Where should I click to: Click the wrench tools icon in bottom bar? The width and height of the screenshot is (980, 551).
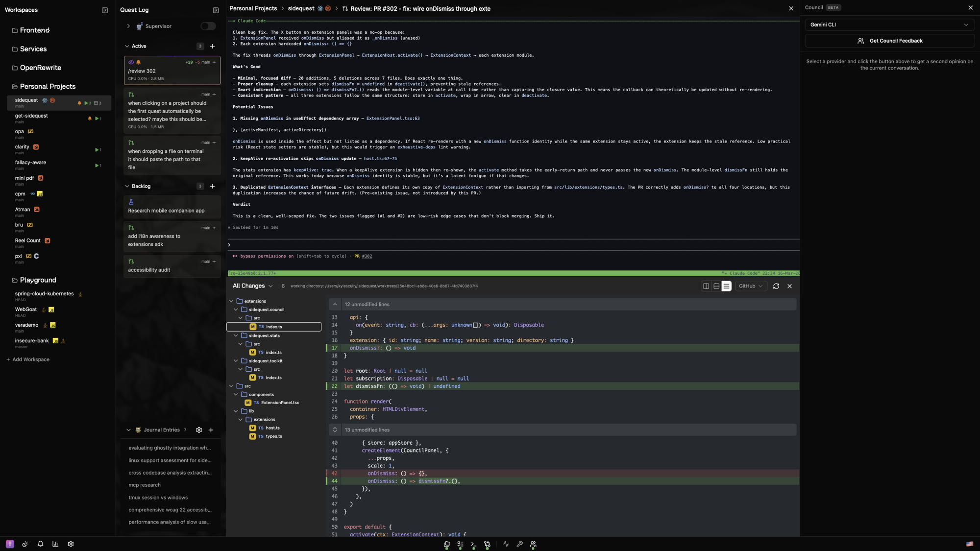pyautogui.click(x=520, y=544)
